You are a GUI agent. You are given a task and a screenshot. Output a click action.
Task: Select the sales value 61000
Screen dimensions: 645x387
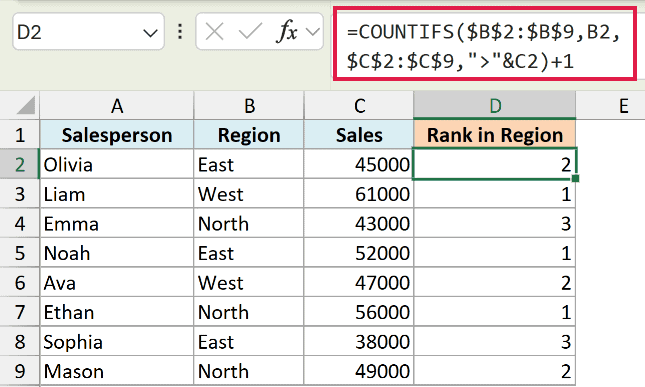(359, 194)
